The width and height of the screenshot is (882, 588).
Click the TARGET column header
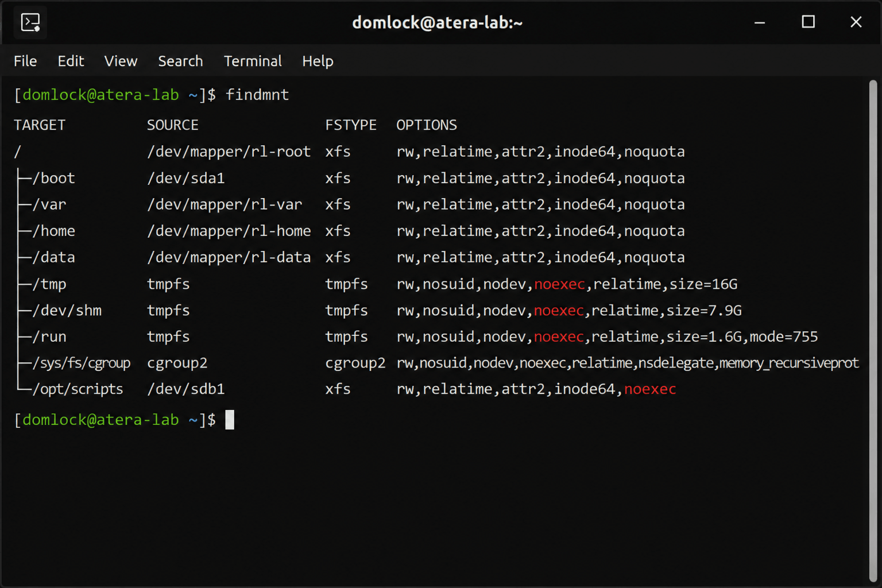coord(40,125)
